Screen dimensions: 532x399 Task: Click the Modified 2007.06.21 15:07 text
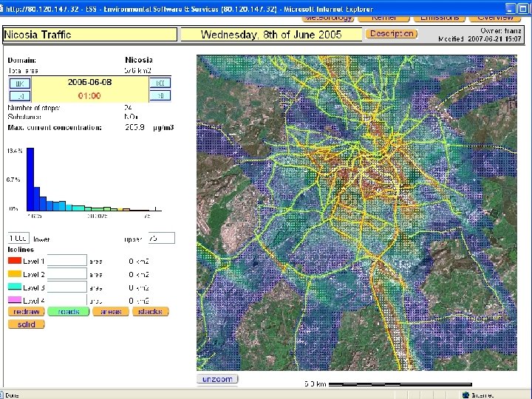pos(480,38)
